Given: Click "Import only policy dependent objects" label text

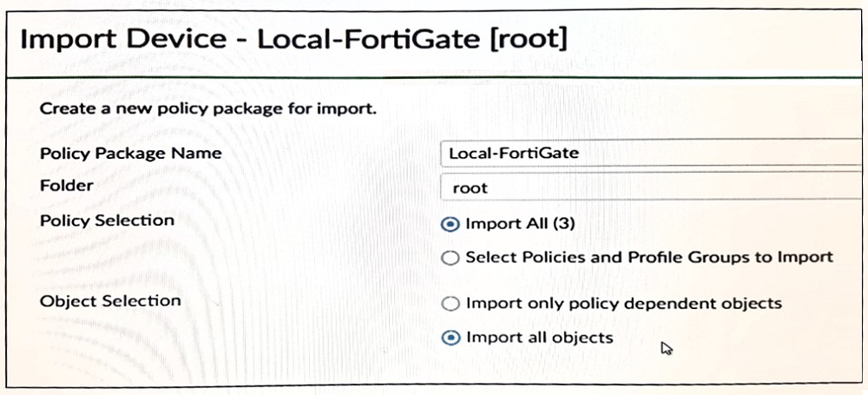Looking at the screenshot, I should [x=623, y=304].
